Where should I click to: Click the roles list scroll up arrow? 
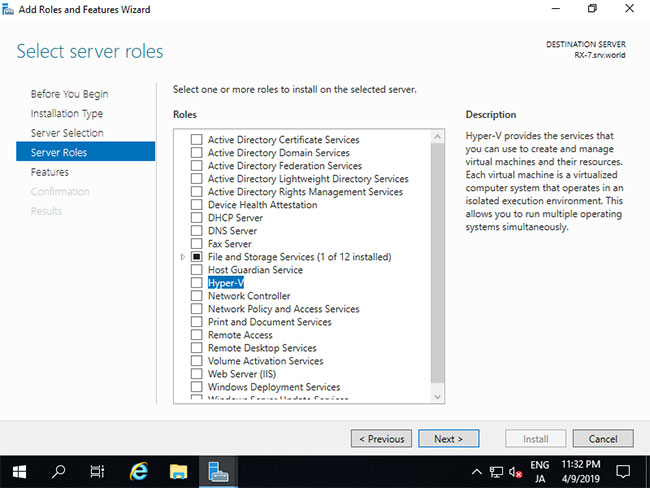click(x=437, y=136)
